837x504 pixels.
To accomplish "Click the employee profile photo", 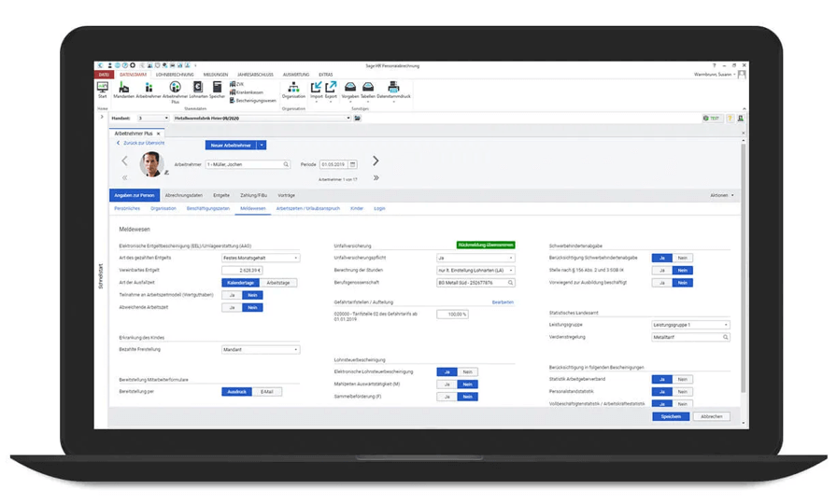I will click(151, 164).
